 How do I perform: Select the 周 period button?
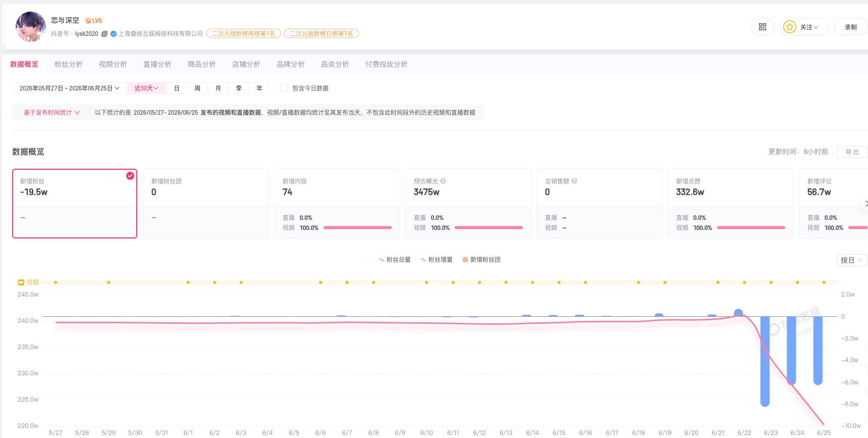pyautogui.click(x=197, y=88)
